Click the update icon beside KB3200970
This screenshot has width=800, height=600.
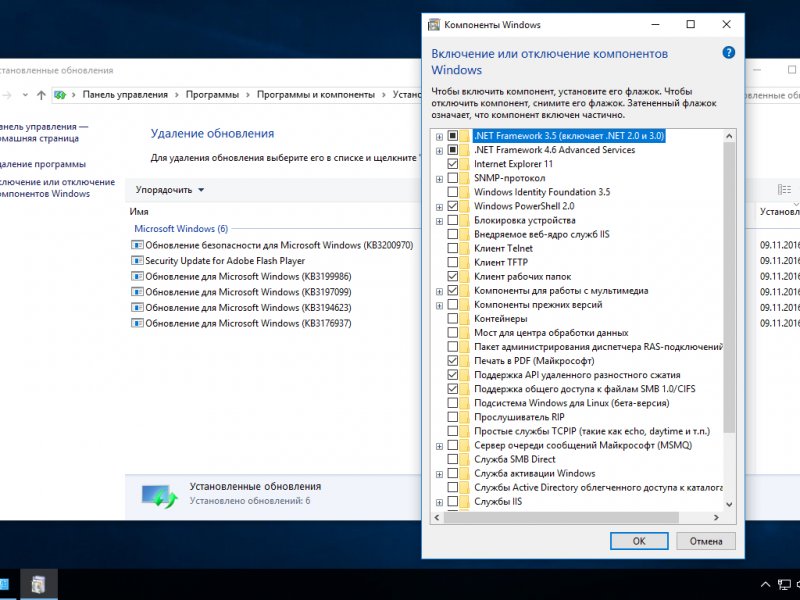click(x=137, y=245)
